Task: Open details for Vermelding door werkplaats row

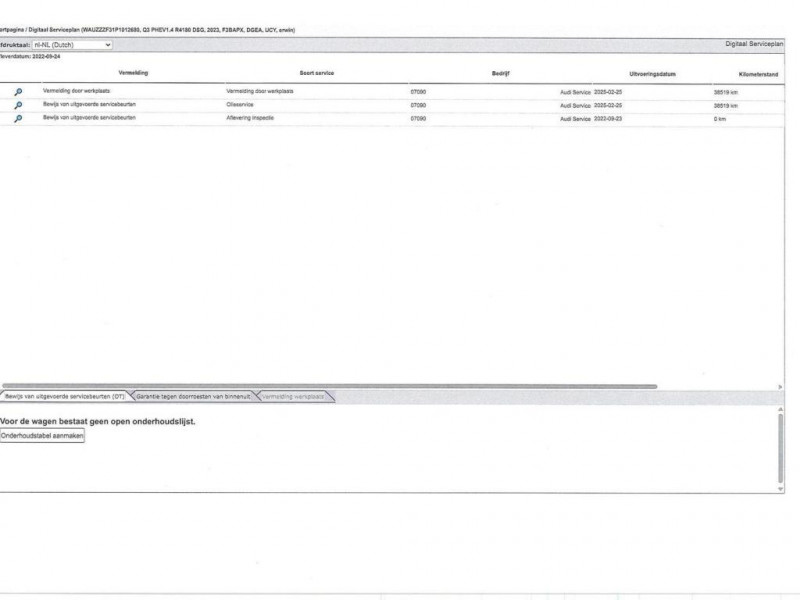Action: coord(18,91)
